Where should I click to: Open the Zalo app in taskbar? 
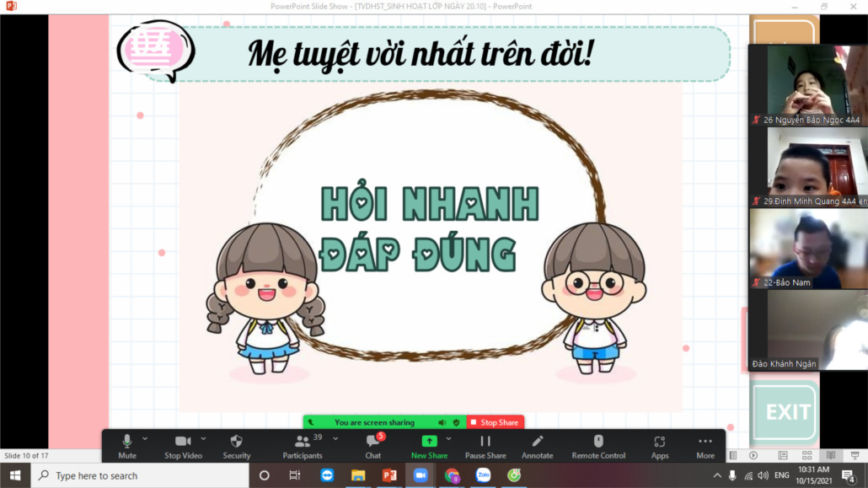483,475
